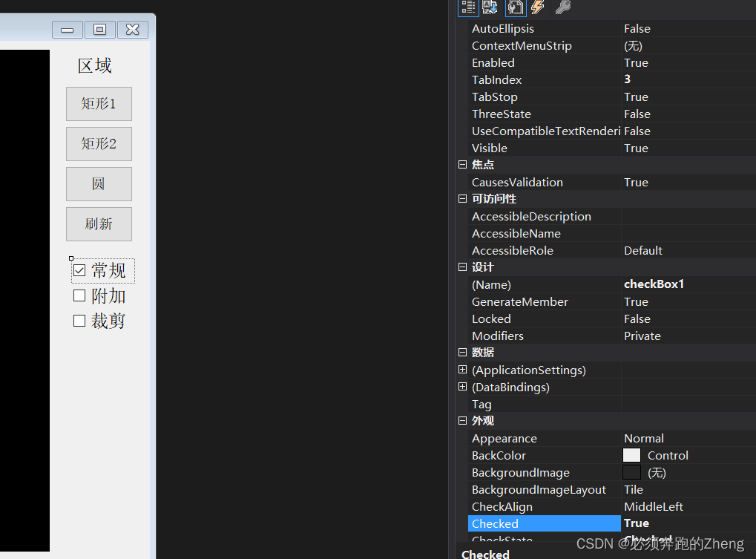Image resolution: width=756 pixels, height=559 pixels.
Task: Expand the (ApplicationSettings) property
Action: 462,370
